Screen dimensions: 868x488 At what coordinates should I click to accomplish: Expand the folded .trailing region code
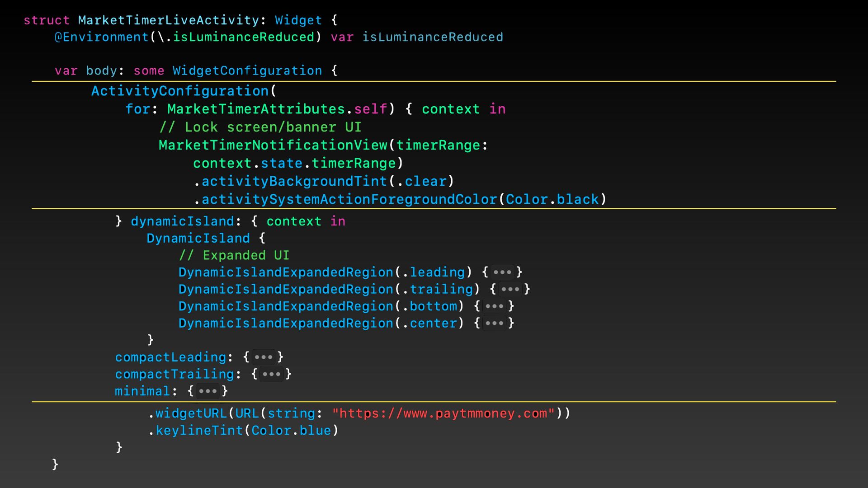(x=510, y=290)
